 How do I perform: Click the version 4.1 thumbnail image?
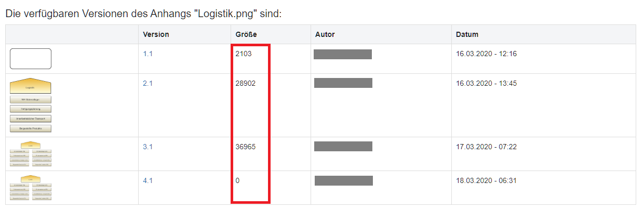coord(31,188)
